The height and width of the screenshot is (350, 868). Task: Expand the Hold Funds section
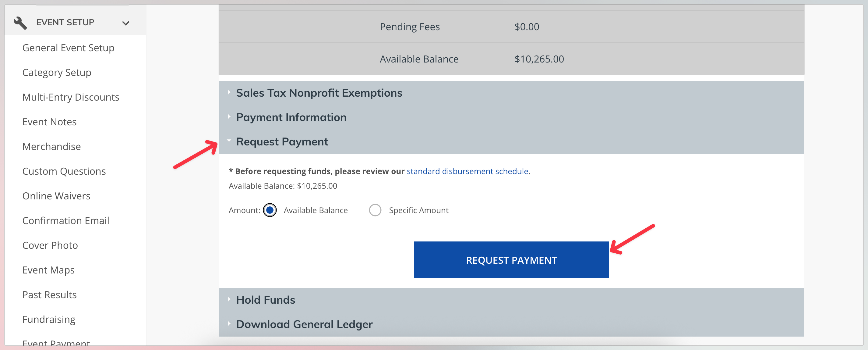point(511,300)
